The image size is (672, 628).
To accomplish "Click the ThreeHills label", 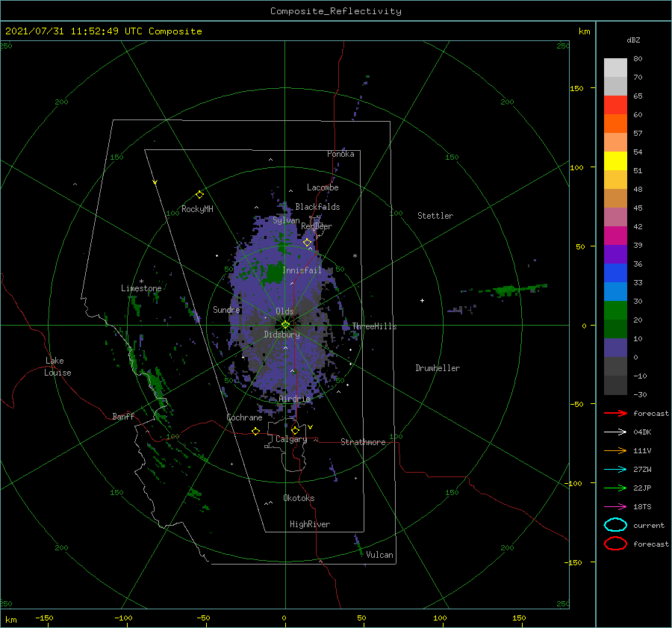I will click(374, 326).
